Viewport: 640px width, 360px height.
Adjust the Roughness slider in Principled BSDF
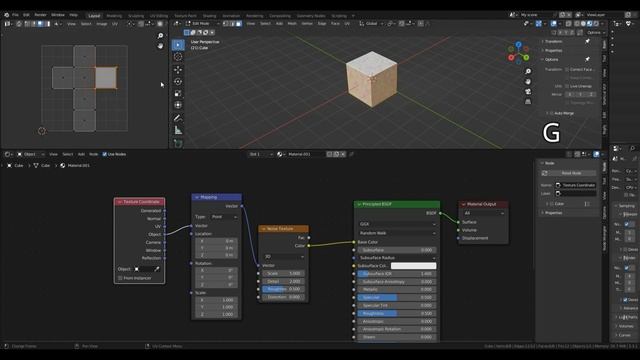point(397,313)
